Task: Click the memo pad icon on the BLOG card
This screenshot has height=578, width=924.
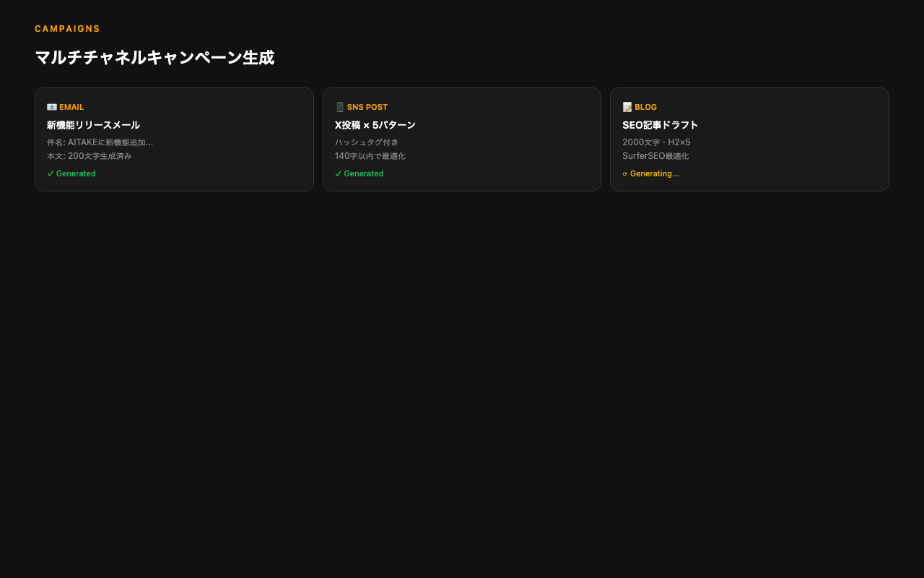Action: coord(627,106)
